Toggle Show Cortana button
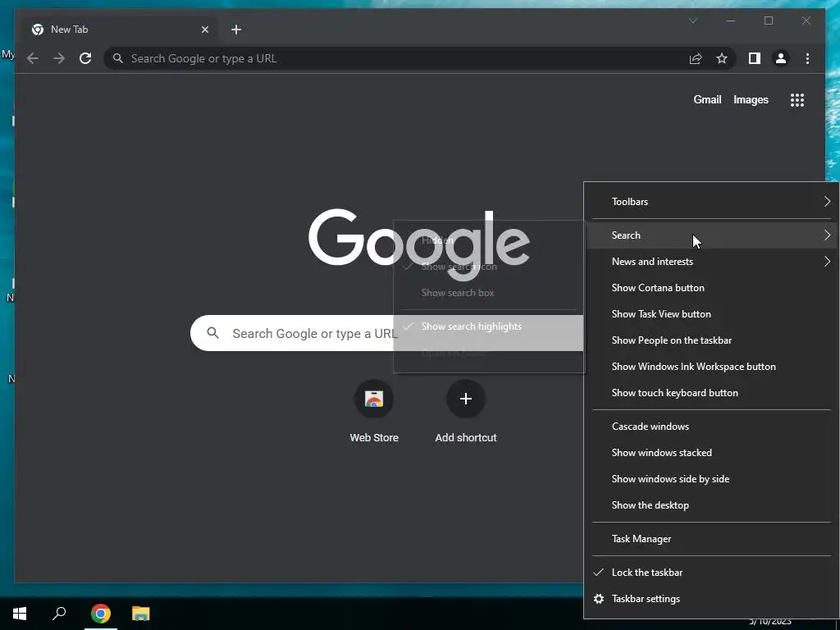This screenshot has height=630, width=840. pos(711,288)
